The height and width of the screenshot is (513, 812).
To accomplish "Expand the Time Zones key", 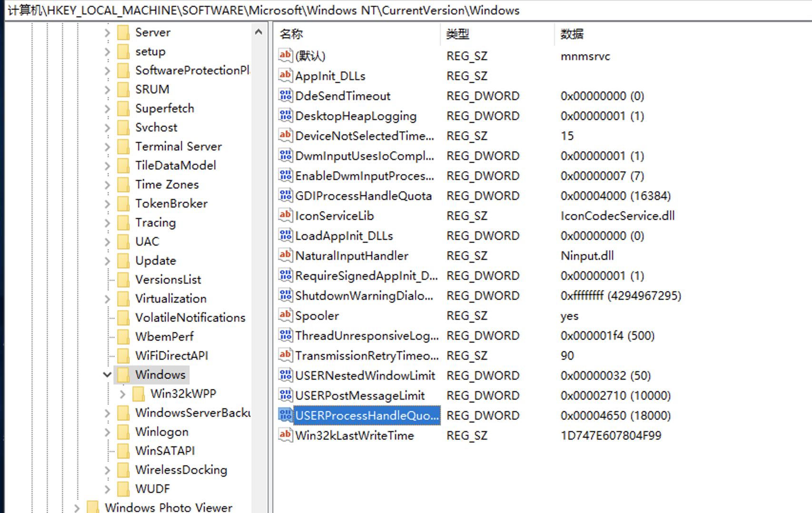I will [107, 185].
